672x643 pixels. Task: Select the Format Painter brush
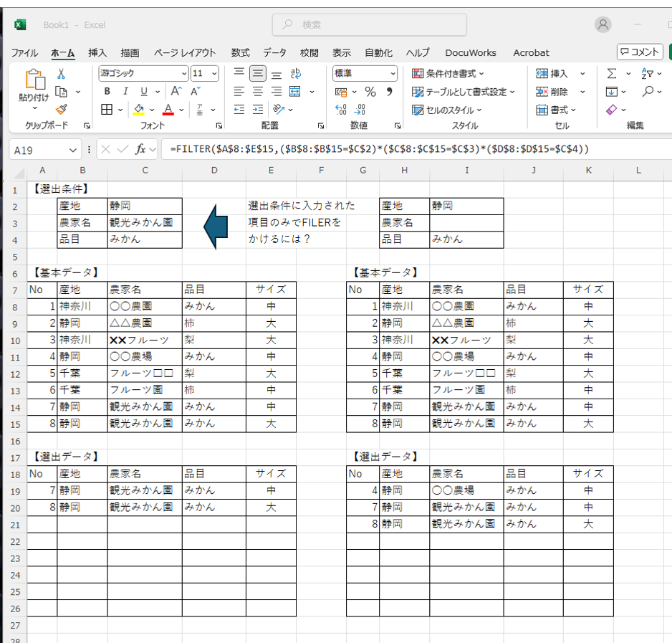point(62,110)
